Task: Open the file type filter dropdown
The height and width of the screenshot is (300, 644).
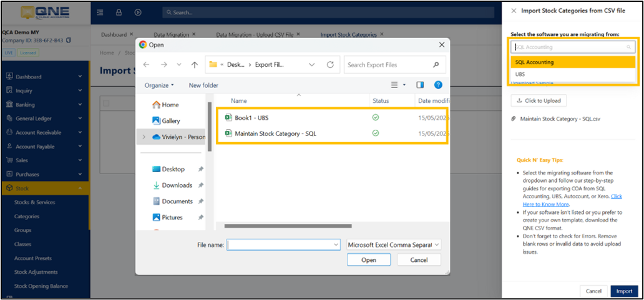Action: click(394, 244)
